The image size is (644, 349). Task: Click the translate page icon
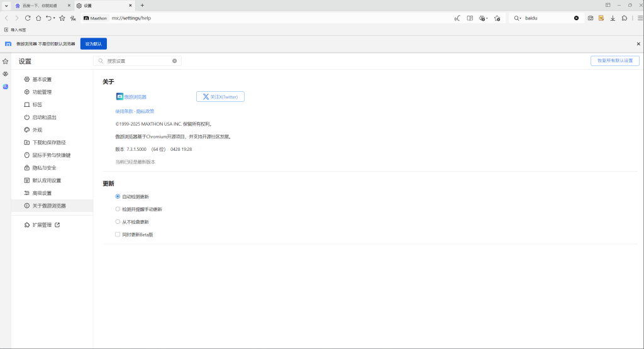pyautogui.click(x=73, y=18)
